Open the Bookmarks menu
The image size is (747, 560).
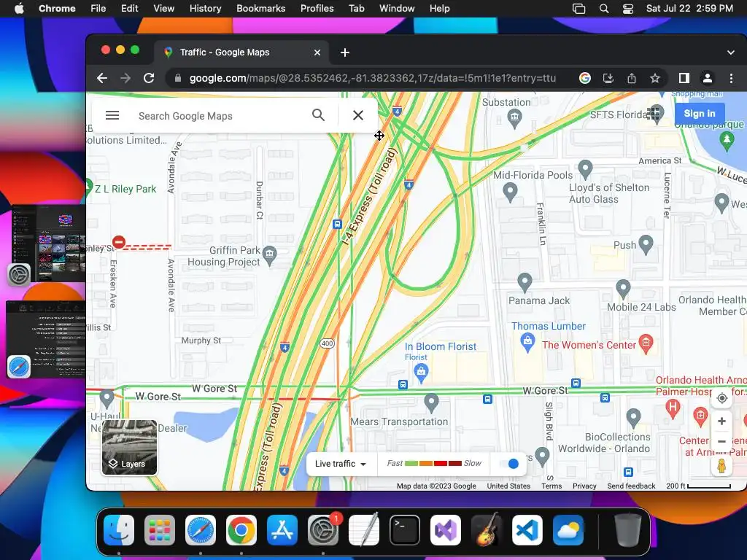[260, 8]
